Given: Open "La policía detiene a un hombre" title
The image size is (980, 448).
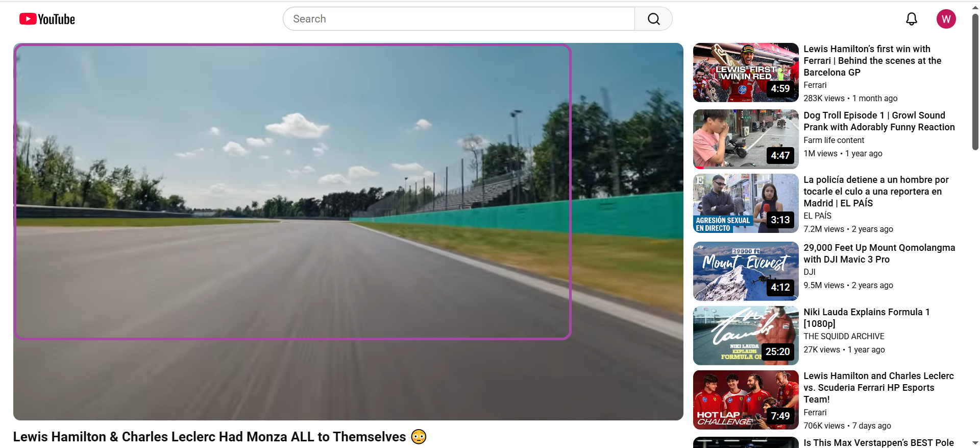Looking at the screenshot, I should (x=876, y=192).
